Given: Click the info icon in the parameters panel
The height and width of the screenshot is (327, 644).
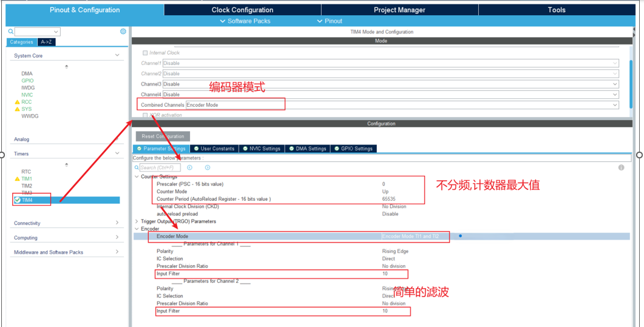Looking at the screenshot, I should pos(621,167).
